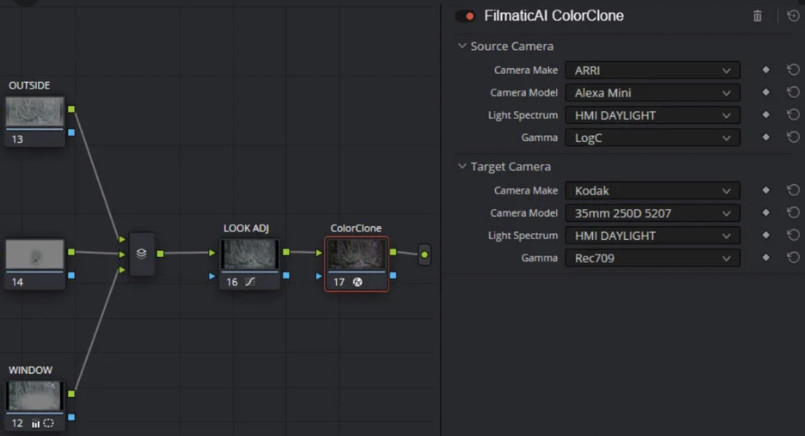Add keyframe for Source Camera Model
This screenshot has height=436, width=805.
coord(765,92)
